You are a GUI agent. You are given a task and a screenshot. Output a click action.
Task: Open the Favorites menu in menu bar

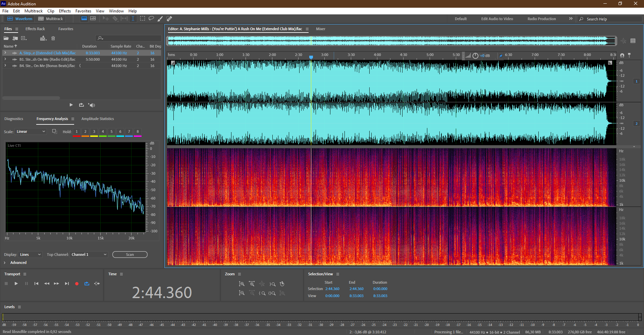pos(83,11)
